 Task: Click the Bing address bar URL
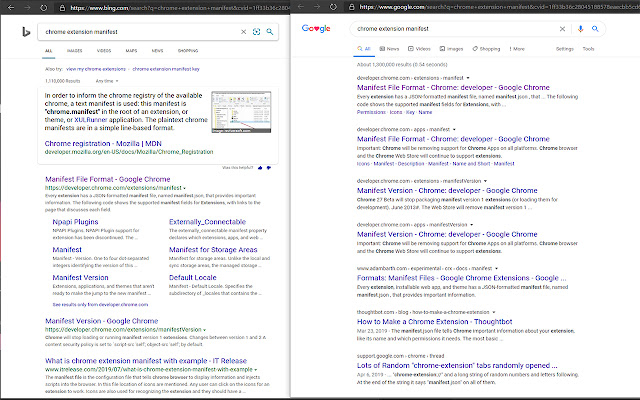click(180, 8)
